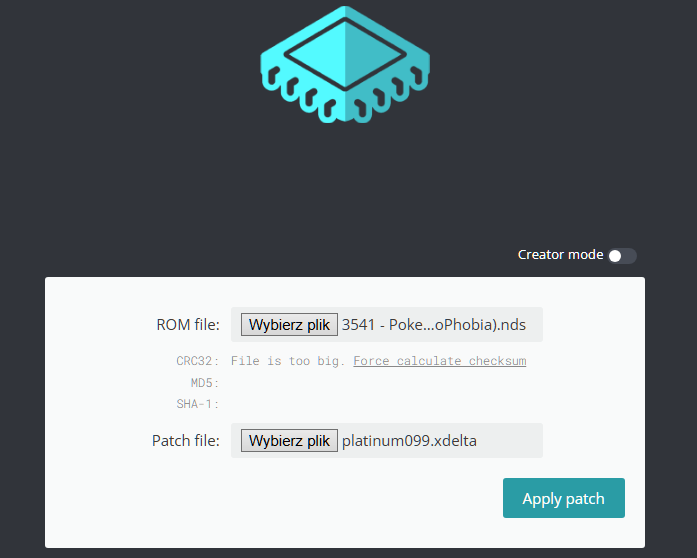
Task: Click the "File is too big." message
Action: (288, 361)
